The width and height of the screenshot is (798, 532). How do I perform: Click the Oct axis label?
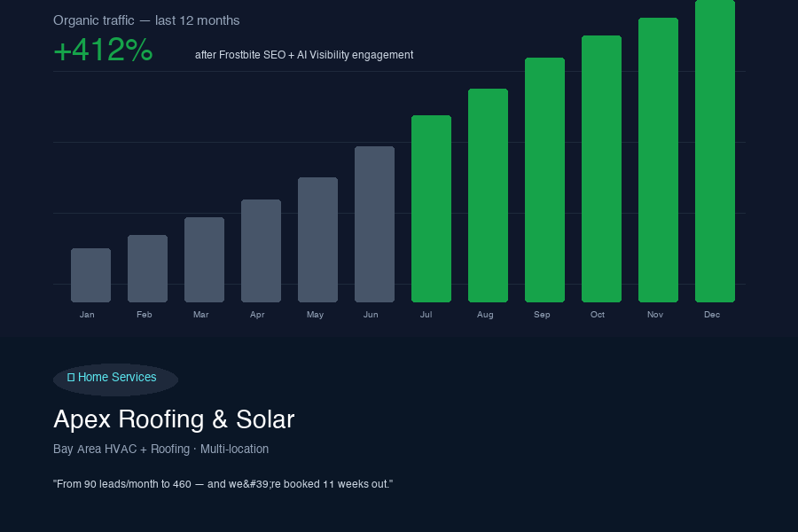click(598, 315)
